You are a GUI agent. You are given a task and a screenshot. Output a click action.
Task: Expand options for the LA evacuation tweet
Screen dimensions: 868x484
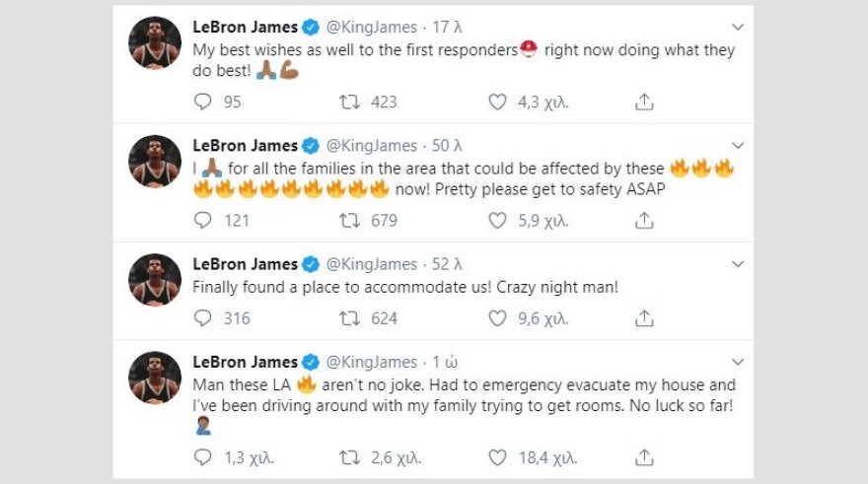(x=738, y=362)
